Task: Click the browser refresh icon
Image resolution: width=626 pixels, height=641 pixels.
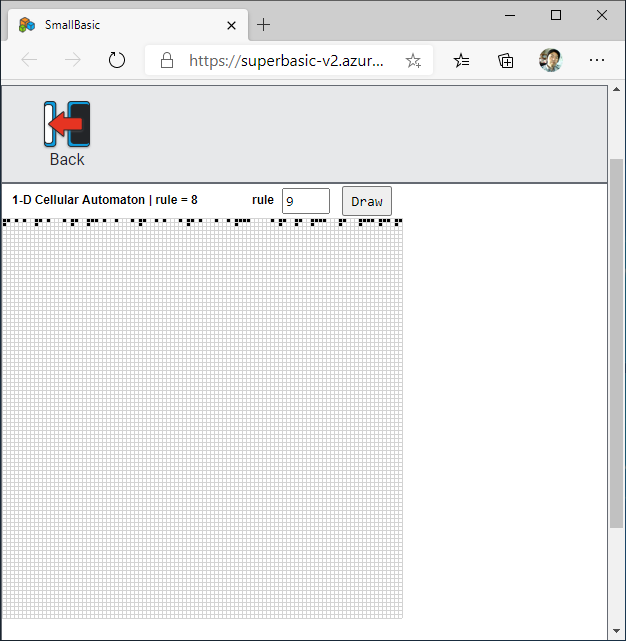Action: click(117, 61)
